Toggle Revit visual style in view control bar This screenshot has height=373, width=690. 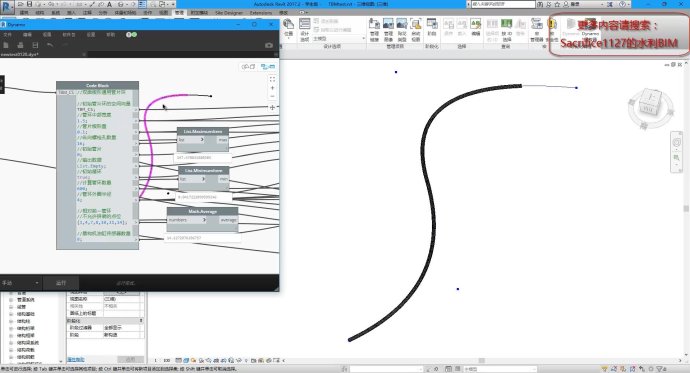[x=186, y=360]
